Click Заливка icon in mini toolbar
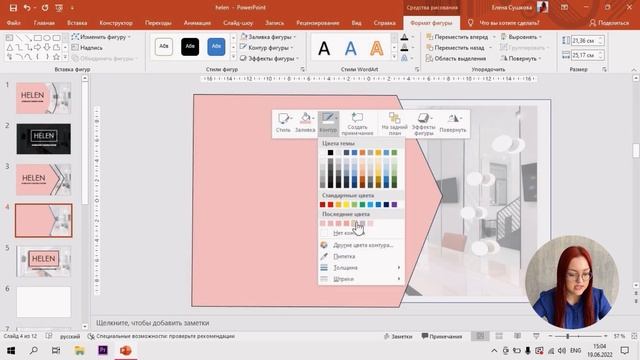The image size is (640, 360). tap(305, 122)
